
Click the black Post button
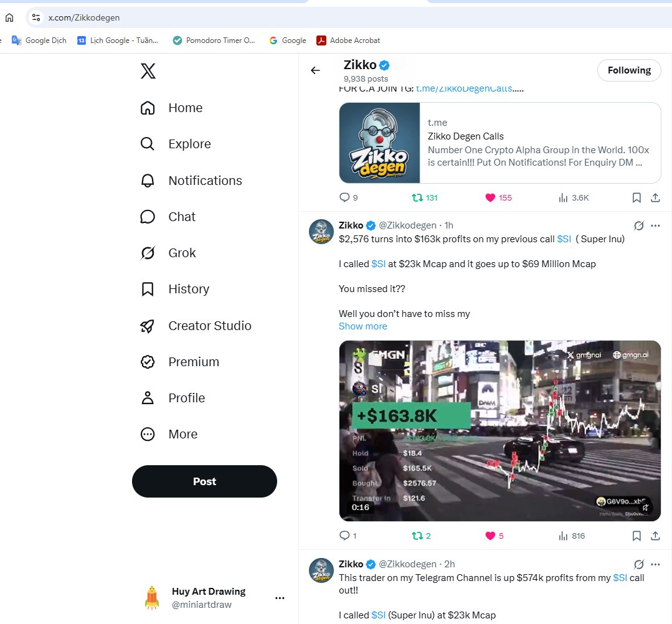pyautogui.click(x=204, y=481)
